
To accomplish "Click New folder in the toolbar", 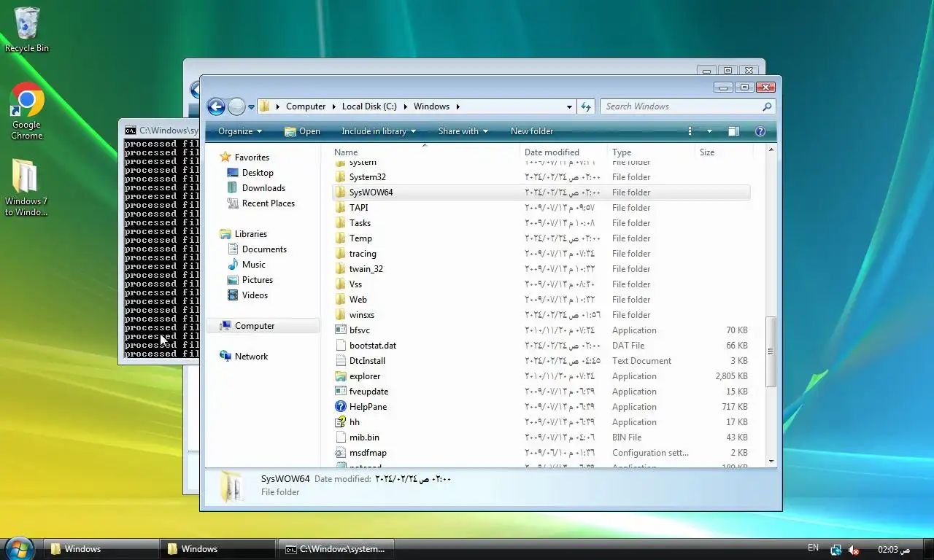I will 532,131.
